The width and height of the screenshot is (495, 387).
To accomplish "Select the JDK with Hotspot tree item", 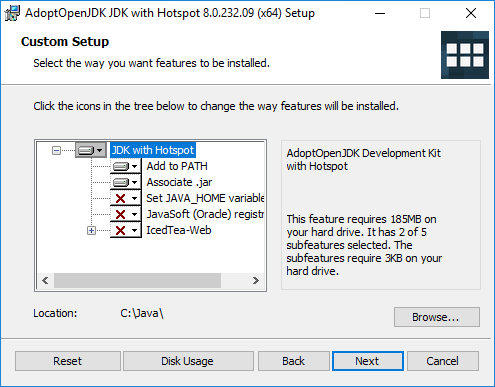I will [x=153, y=150].
